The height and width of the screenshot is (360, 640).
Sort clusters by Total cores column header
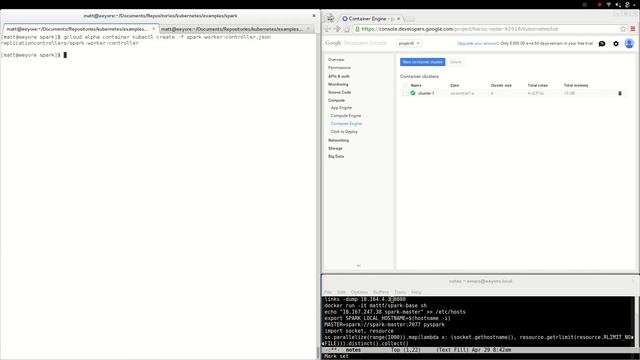click(x=538, y=85)
